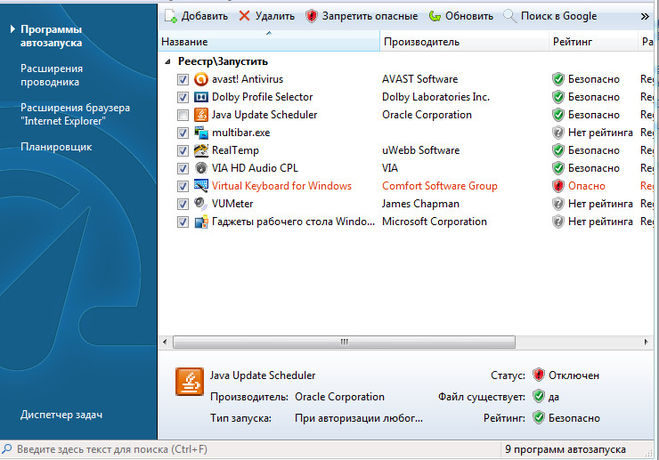Click the VIA HD Audio CPL icon
Screen dimensions: 659x460
click(201, 168)
